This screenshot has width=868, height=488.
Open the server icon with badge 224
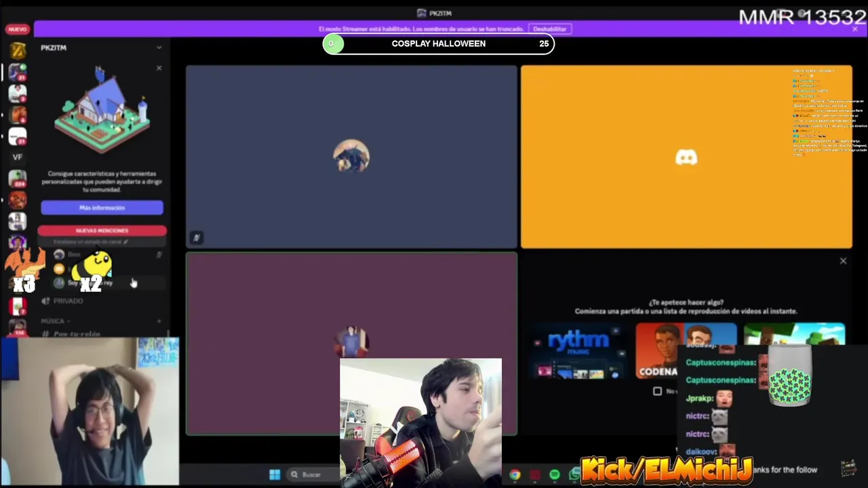(x=18, y=179)
